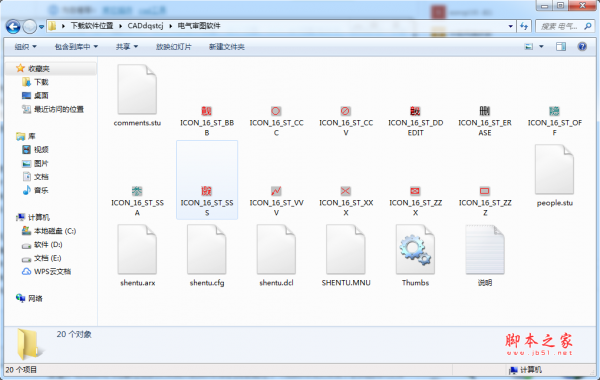Open 图片 library
The height and width of the screenshot is (380, 600).
[x=36, y=163]
